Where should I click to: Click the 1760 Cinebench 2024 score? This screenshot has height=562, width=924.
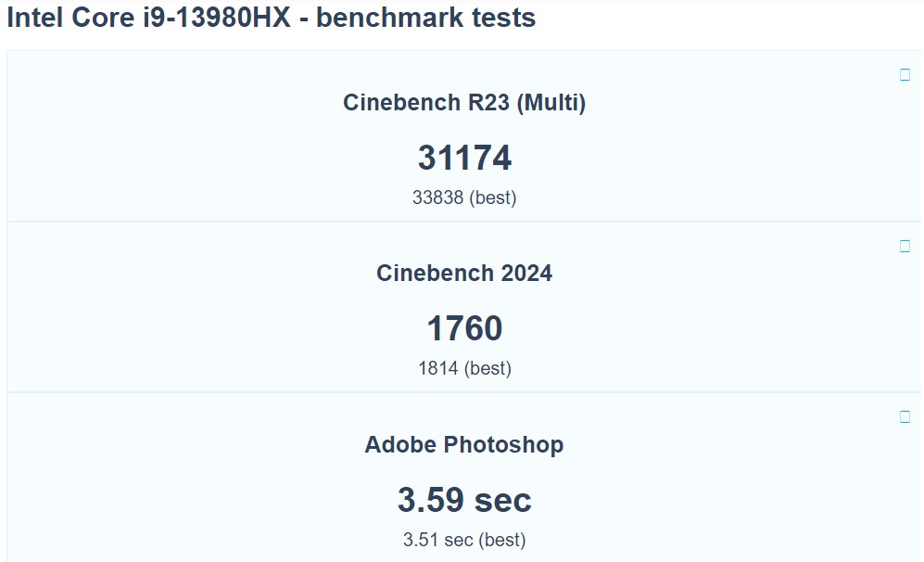[x=464, y=329]
